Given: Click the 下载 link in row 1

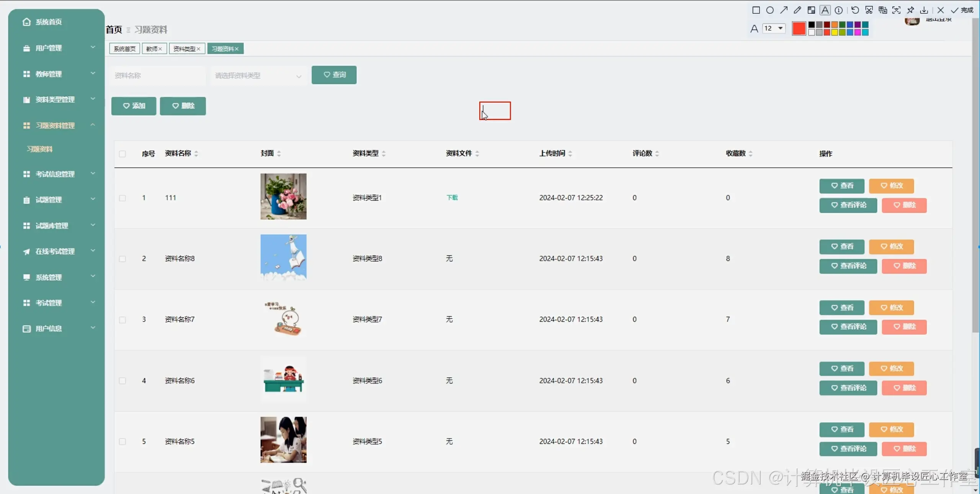Looking at the screenshot, I should tap(452, 198).
